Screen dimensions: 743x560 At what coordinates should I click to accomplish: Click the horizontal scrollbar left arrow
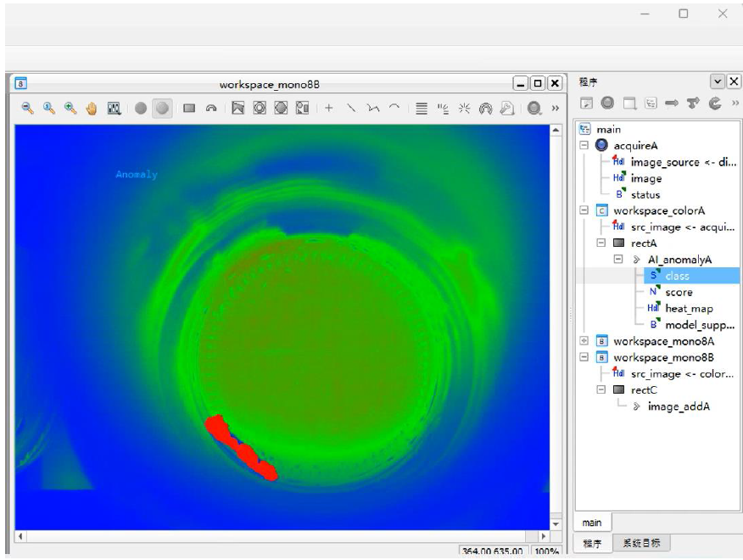pos(20,536)
